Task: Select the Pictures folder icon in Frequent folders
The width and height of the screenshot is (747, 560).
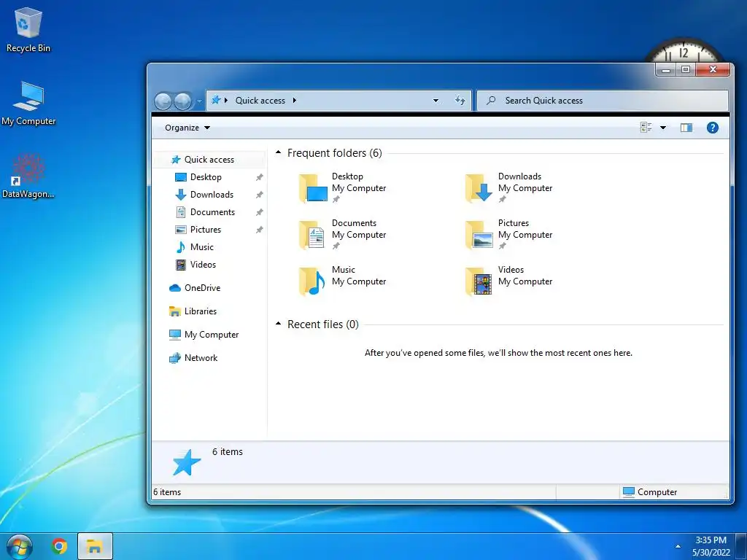Action: coord(479,234)
